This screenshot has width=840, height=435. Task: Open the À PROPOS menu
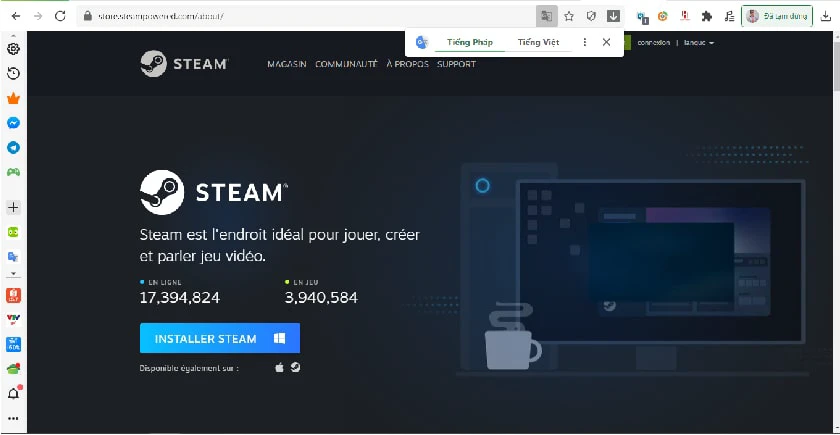[x=408, y=64]
